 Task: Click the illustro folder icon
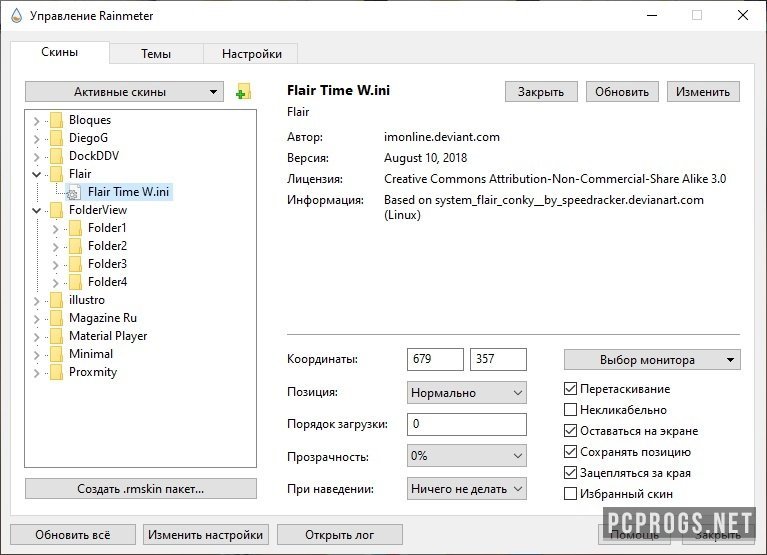[57, 300]
